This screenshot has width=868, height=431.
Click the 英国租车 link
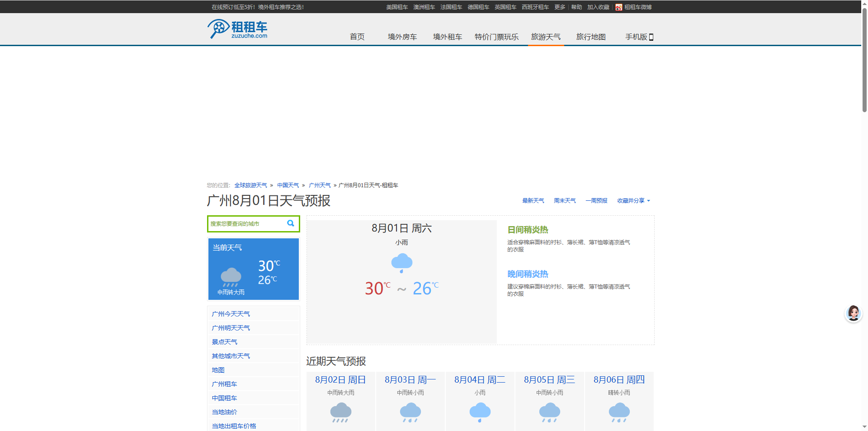tap(505, 7)
